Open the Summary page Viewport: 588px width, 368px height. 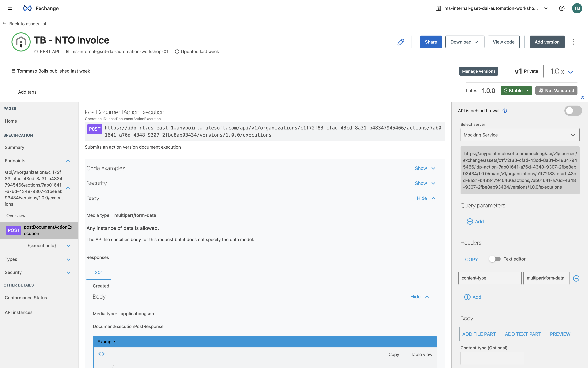14,147
